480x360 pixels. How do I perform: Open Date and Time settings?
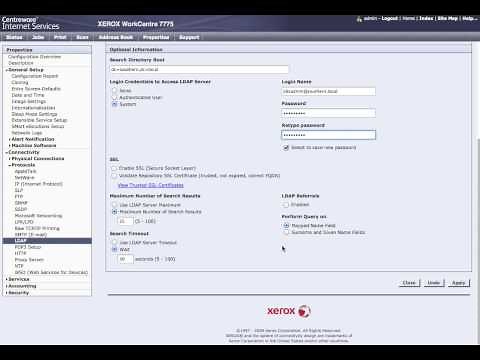tap(28, 95)
